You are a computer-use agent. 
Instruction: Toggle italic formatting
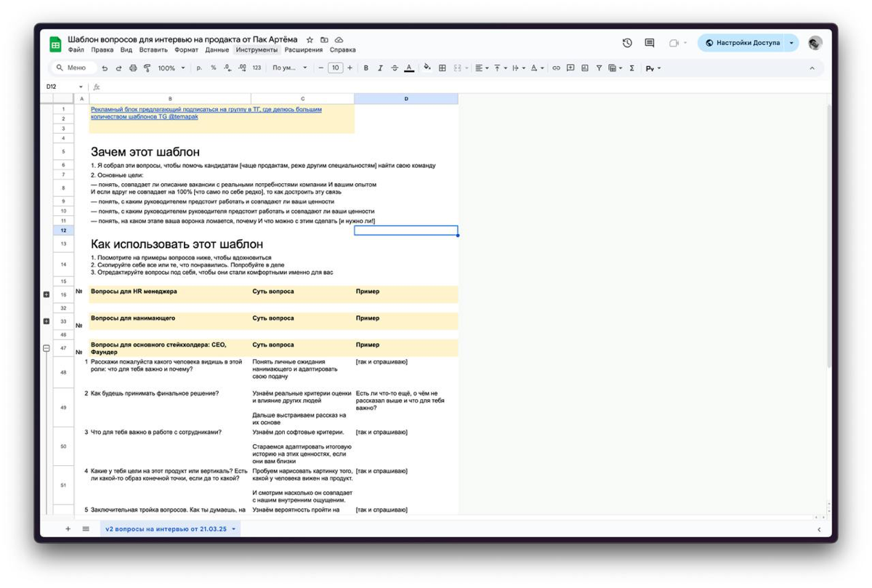point(380,68)
